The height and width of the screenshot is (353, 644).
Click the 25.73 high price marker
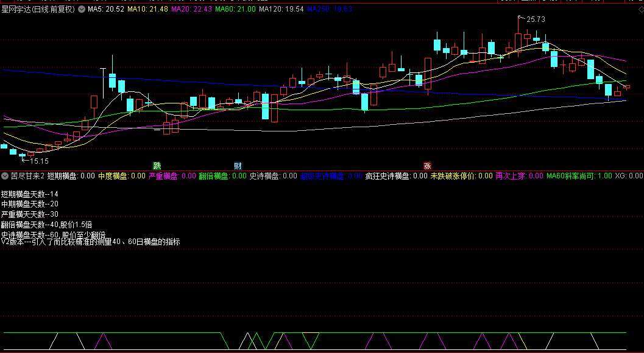[x=535, y=19]
